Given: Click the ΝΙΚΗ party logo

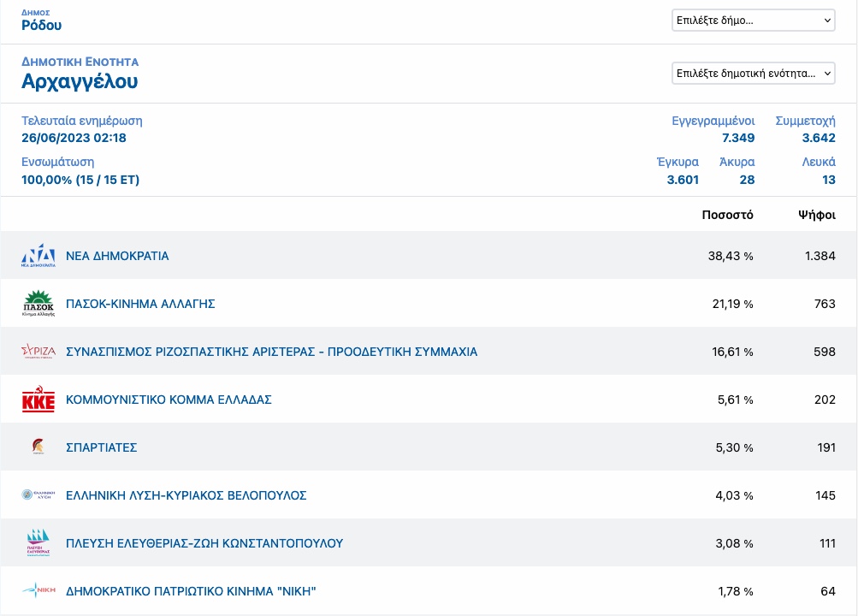Looking at the screenshot, I should coord(38,590).
